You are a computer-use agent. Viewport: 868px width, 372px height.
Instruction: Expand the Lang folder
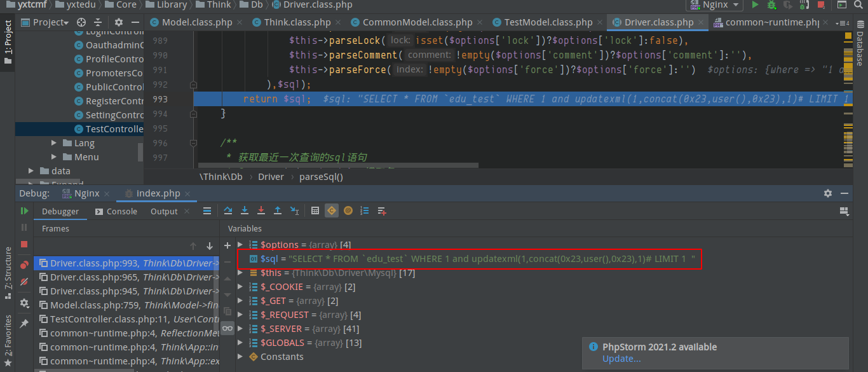pos(53,143)
